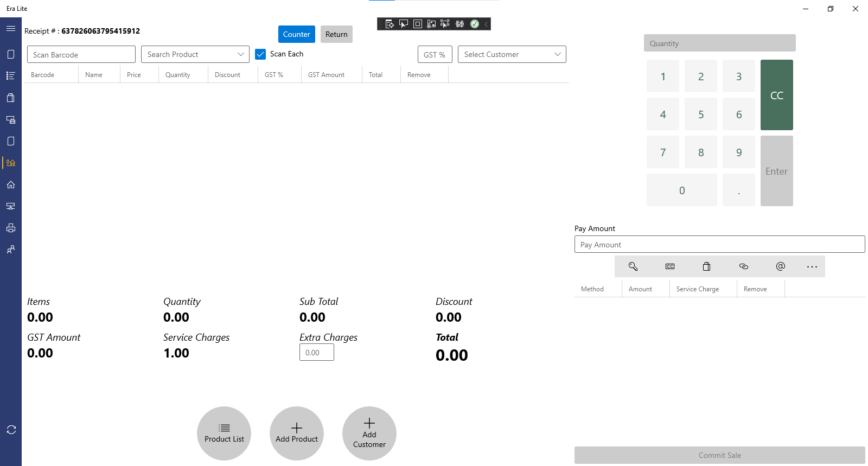Uncheck the Scan Each checkbox
This screenshot has width=868, height=466.
pyautogui.click(x=260, y=54)
